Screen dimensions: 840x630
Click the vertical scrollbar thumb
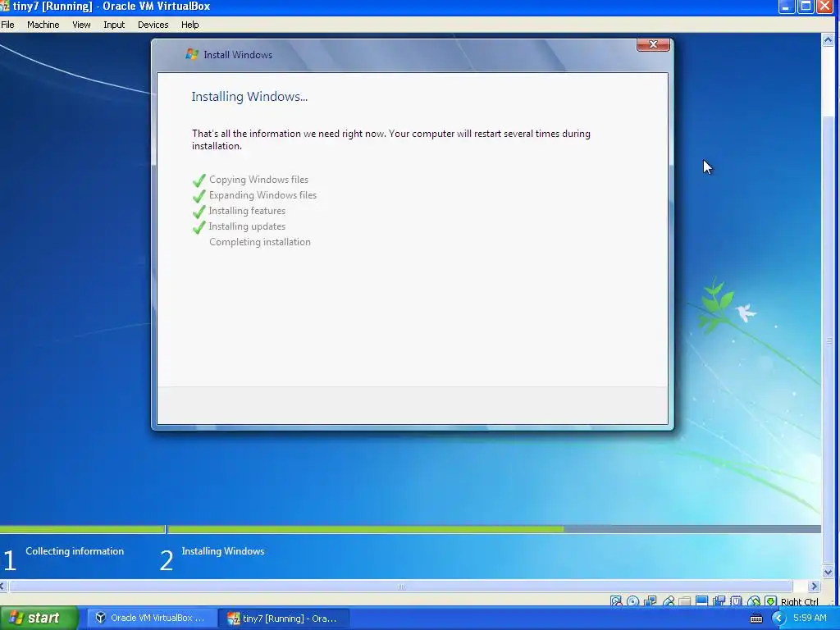tap(829, 340)
